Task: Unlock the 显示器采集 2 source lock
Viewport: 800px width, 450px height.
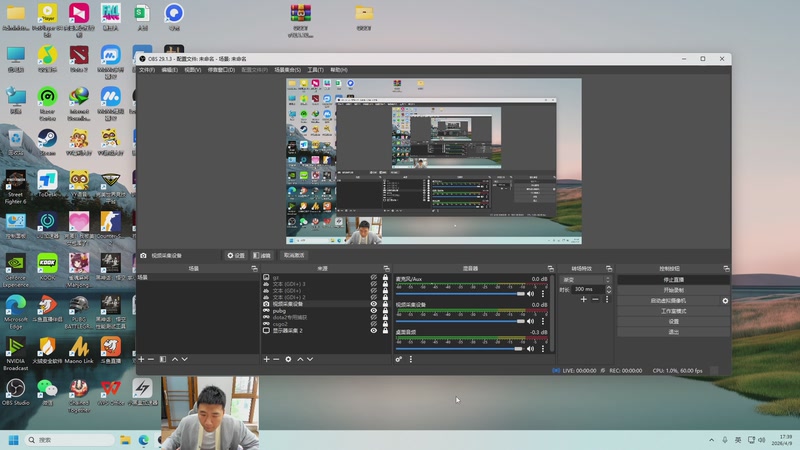Action: [x=385, y=331]
